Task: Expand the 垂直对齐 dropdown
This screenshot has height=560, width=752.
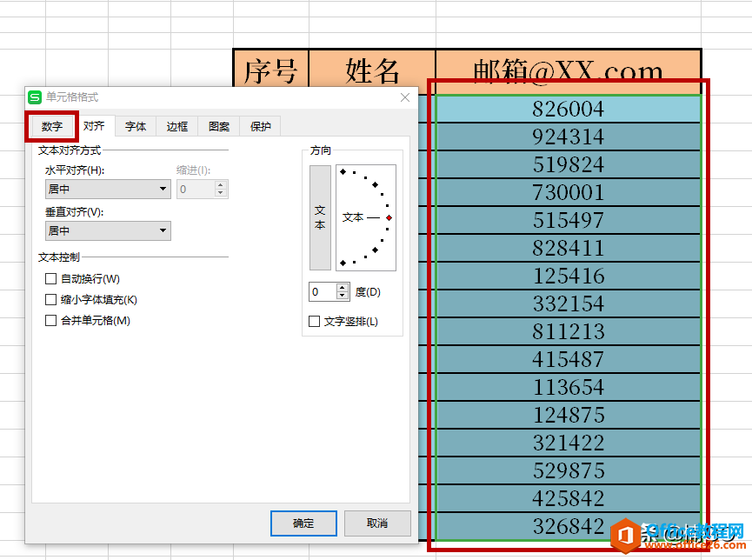Action: pos(108,230)
